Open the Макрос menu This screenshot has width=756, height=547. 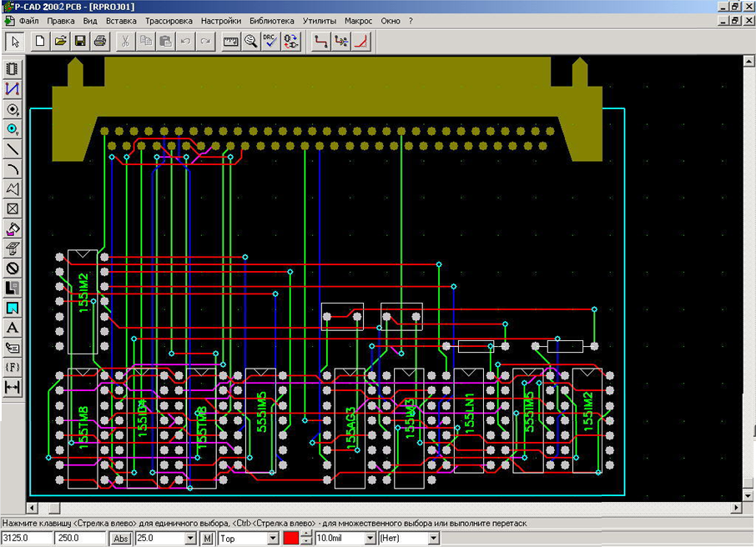358,21
